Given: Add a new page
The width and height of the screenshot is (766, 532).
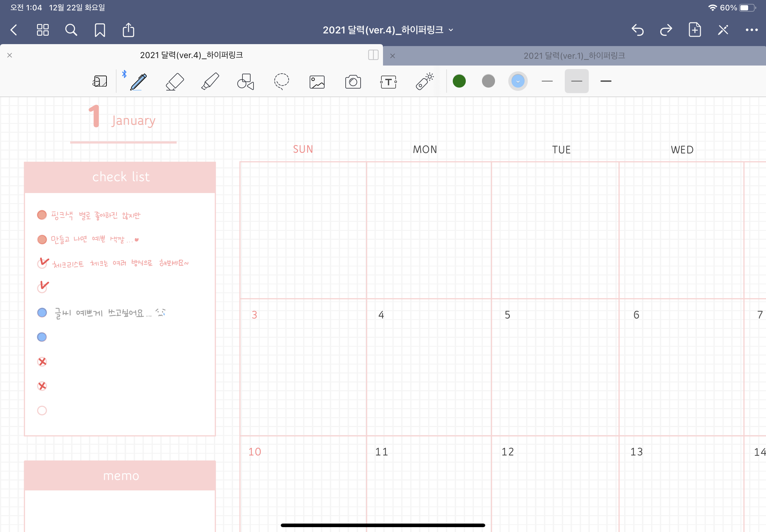Looking at the screenshot, I should pyautogui.click(x=695, y=30).
